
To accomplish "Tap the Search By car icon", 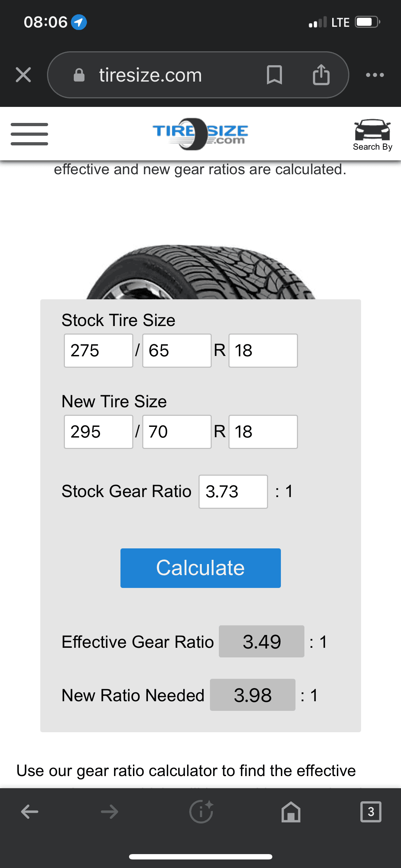I will (372, 135).
